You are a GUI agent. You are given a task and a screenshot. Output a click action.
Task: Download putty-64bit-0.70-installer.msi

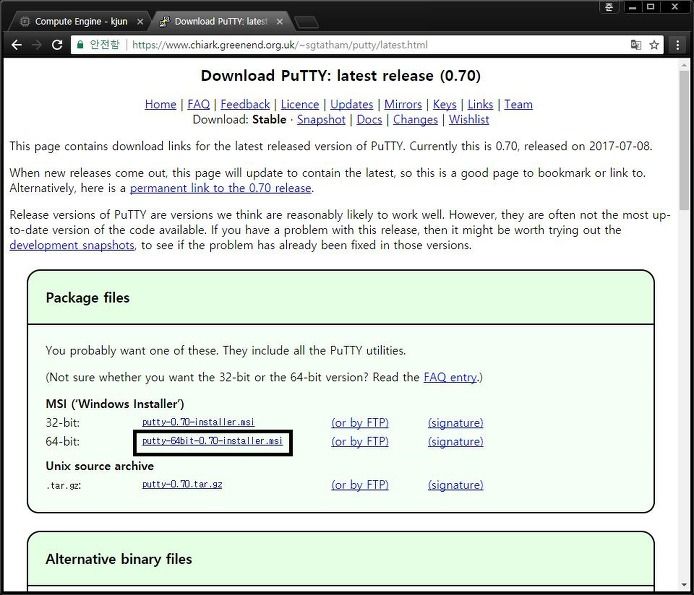212,441
